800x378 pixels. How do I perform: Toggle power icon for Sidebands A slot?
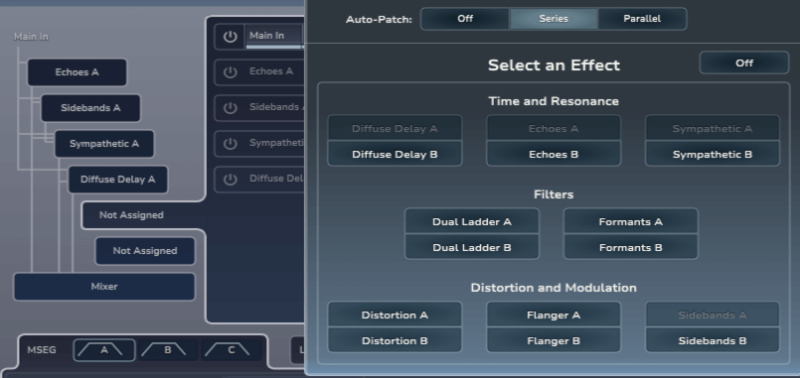(230, 108)
